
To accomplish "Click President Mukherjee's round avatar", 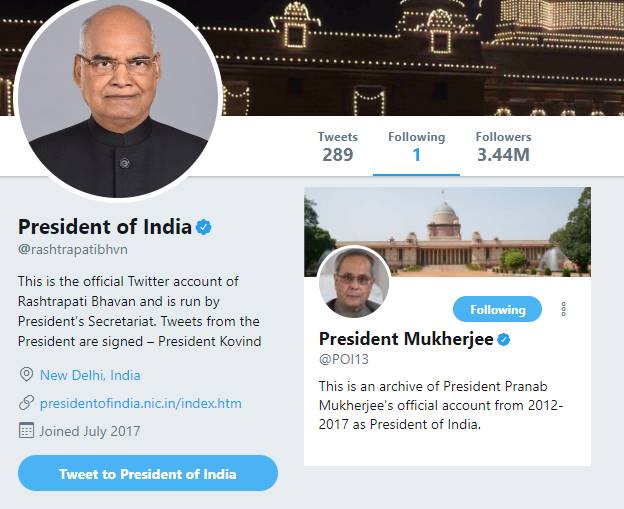I will coord(354,281).
